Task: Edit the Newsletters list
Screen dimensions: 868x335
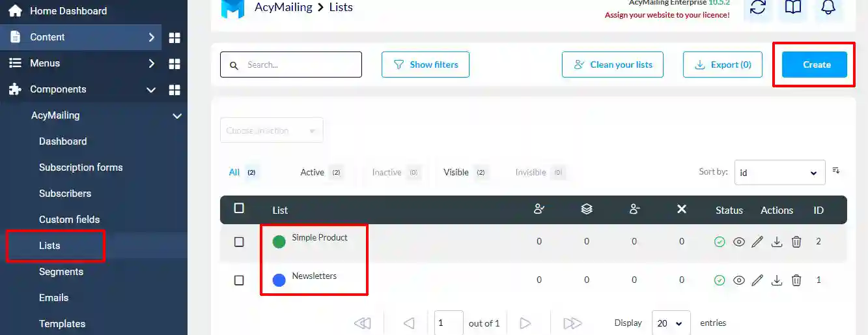Action: coord(757,280)
